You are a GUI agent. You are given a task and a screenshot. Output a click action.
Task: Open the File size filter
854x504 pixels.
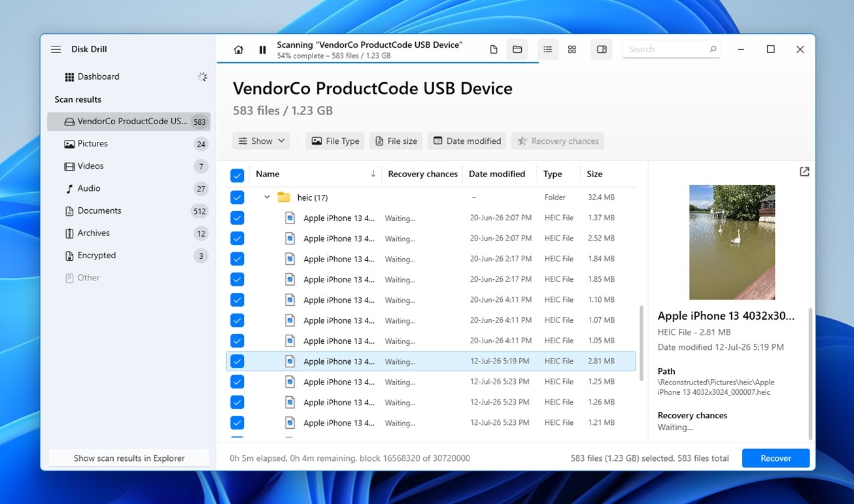396,141
